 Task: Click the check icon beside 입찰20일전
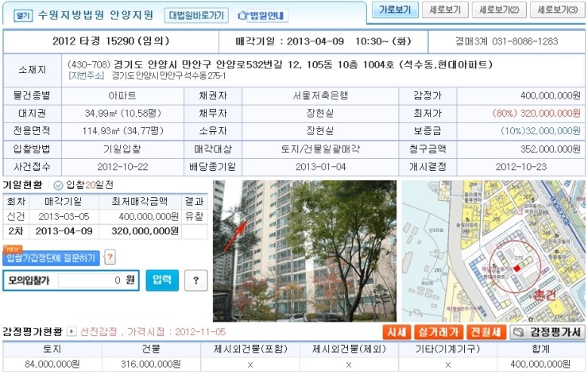[x=58, y=185]
